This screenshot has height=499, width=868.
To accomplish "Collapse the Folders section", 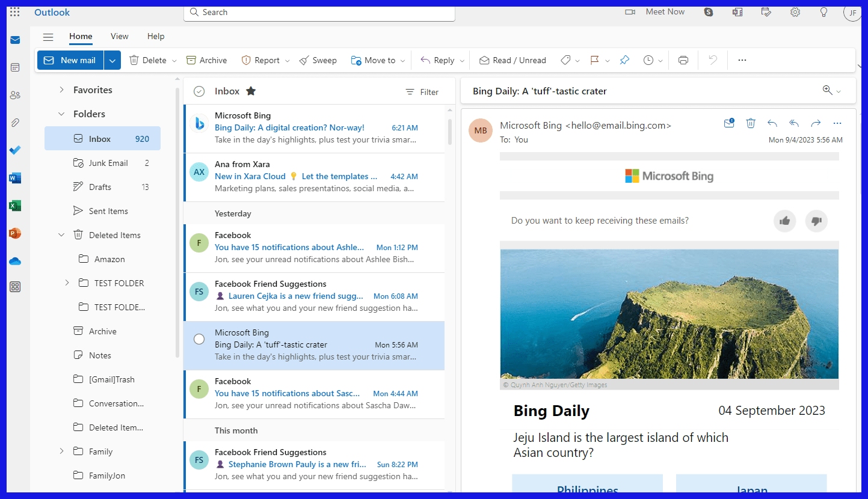I will 61,114.
